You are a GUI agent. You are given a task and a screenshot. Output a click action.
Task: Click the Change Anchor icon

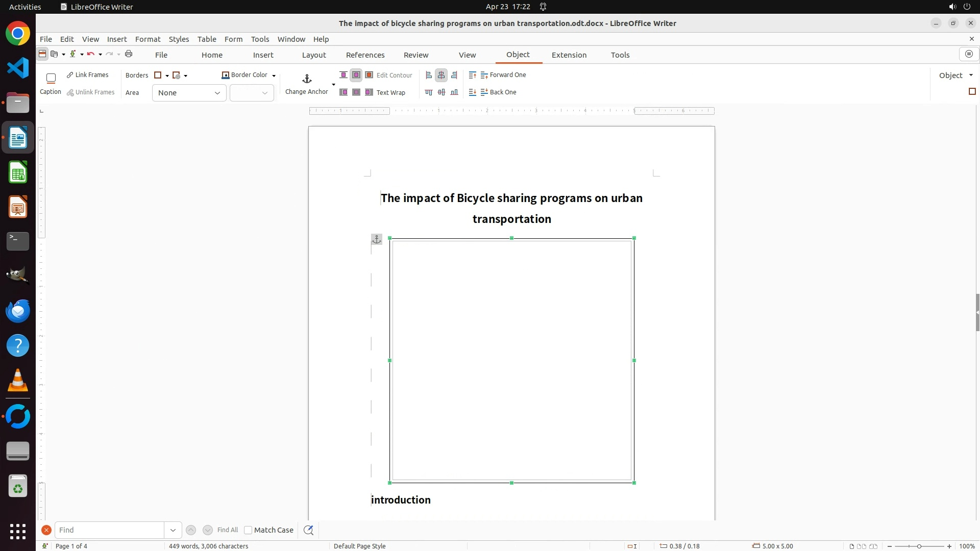pos(307,79)
